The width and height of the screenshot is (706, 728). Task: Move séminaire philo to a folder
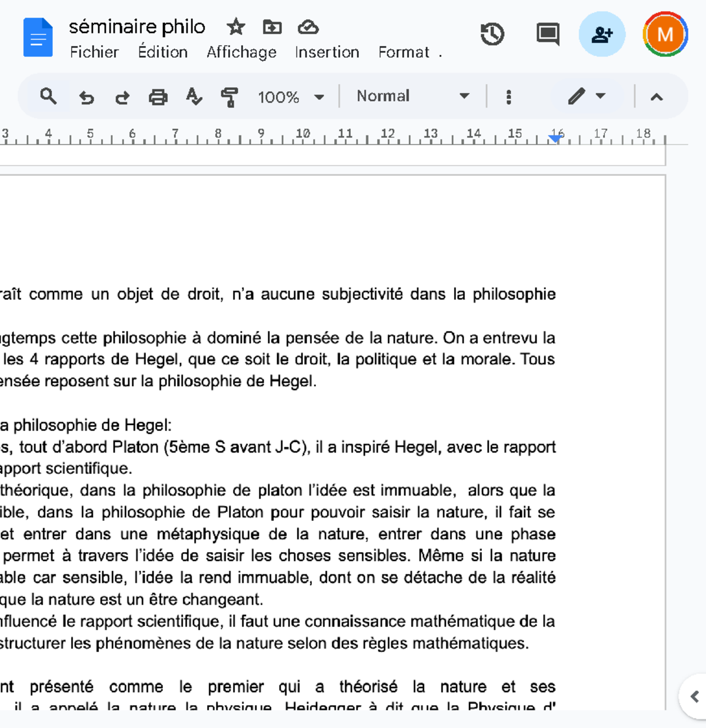pos(272,27)
